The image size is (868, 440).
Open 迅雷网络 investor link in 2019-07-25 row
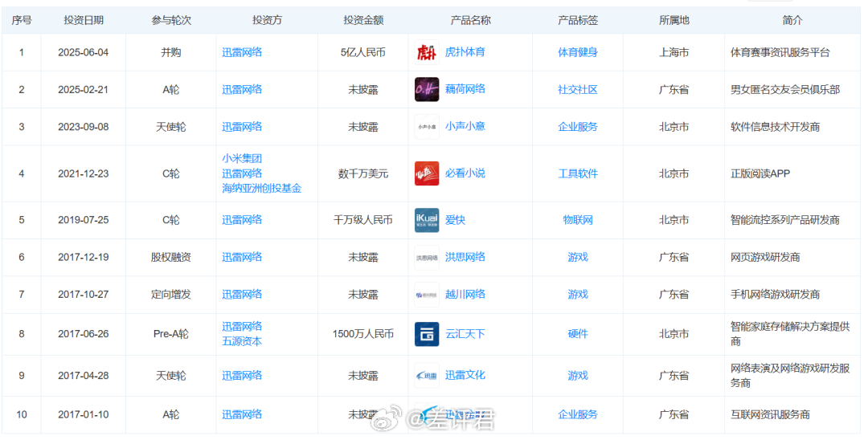(242, 220)
